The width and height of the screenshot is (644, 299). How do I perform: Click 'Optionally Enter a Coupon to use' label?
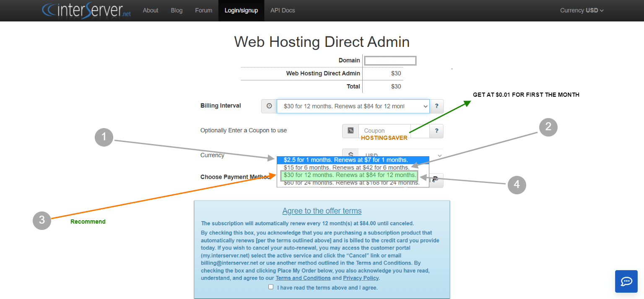[x=244, y=131]
